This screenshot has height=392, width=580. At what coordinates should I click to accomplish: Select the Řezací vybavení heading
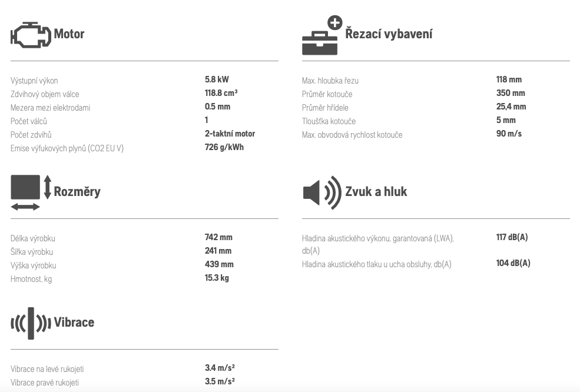(x=389, y=34)
